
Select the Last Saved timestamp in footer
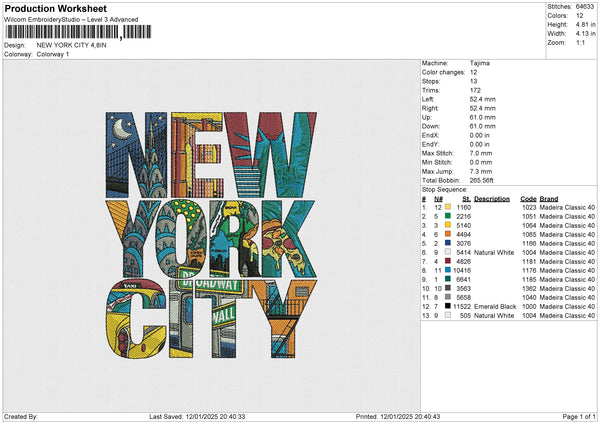pyautogui.click(x=196, y=417)
